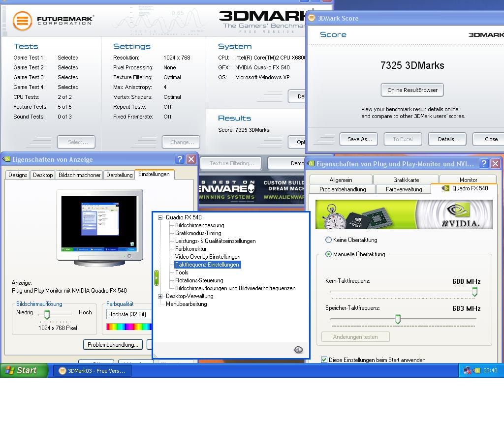Open score Details... button

point(447,139)
